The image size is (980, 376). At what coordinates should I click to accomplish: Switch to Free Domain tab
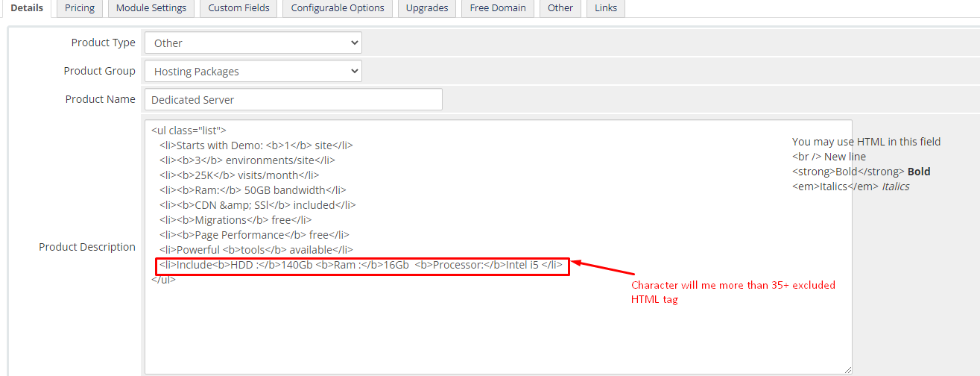[x=498, y=8]
